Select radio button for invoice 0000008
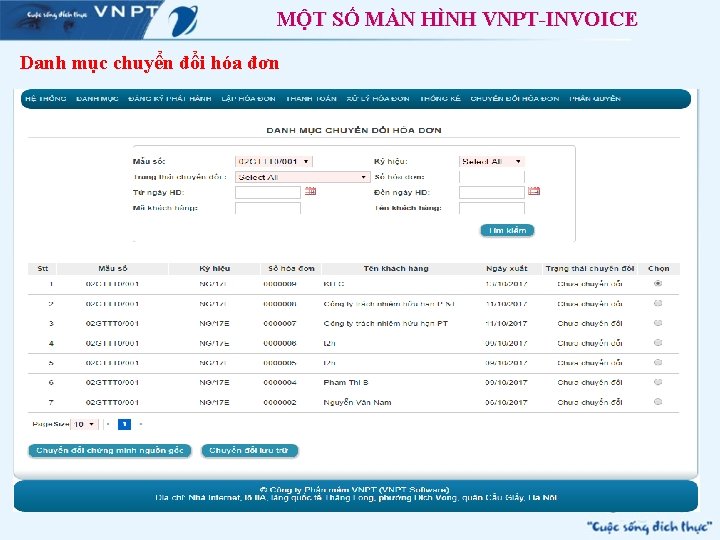 pyautogui.click(x=658, y=304)
